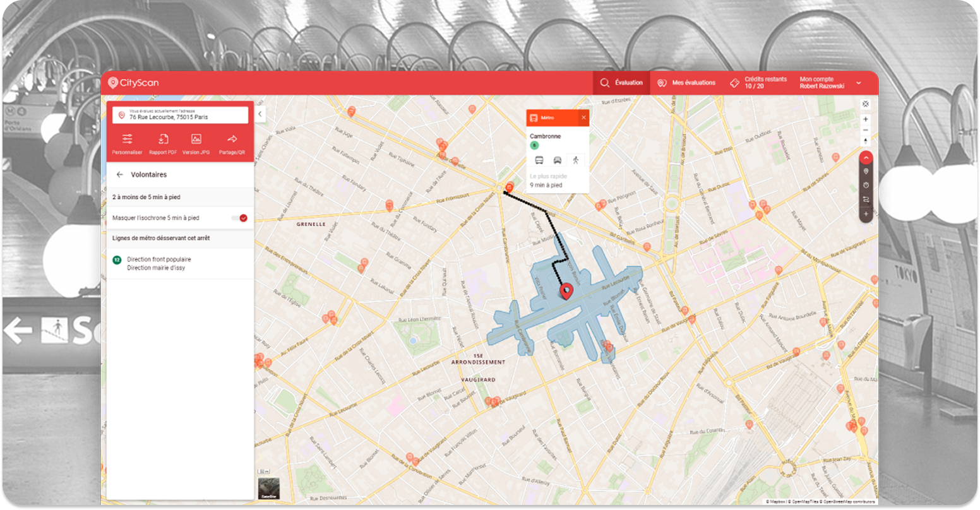This screenshot has width=980, height=510.
Task: Open the Mes évaluations tab
Action: (x=686, y=83)
